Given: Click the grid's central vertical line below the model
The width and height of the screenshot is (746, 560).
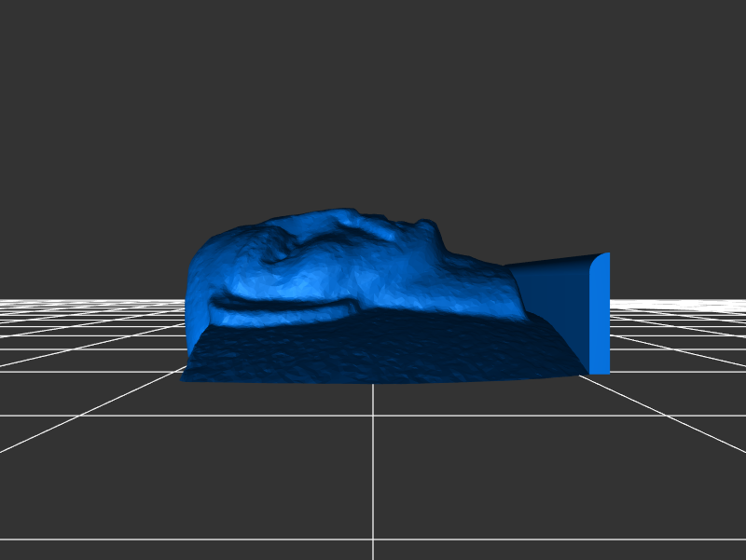Looking at the screenshot, I should tap(373, 466).
